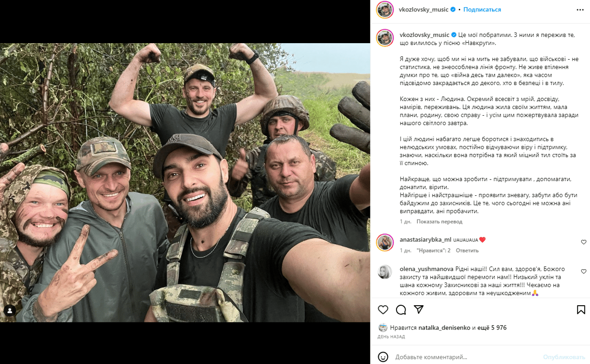The height and width of the screenshot is (364, 590).
Task: Open the comment bubble icon
Action: point(401,309)
